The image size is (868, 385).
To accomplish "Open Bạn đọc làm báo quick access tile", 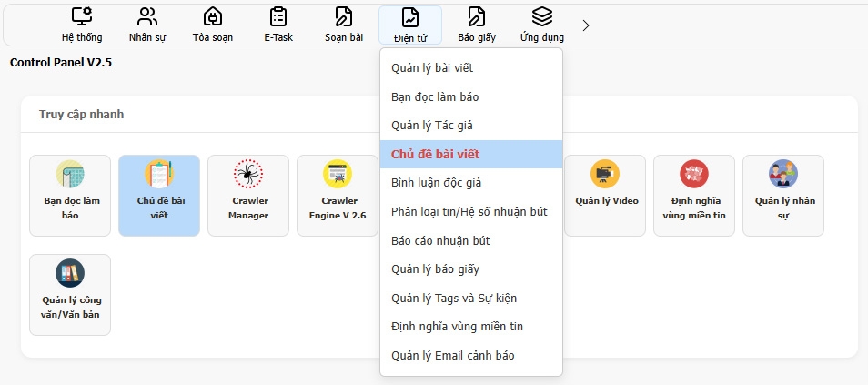I will pyautogui.click(x=70, y=196).
